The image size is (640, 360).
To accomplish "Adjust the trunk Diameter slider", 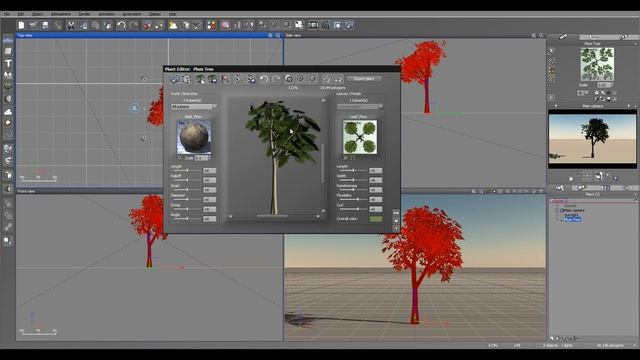I will tap(187, 199).
